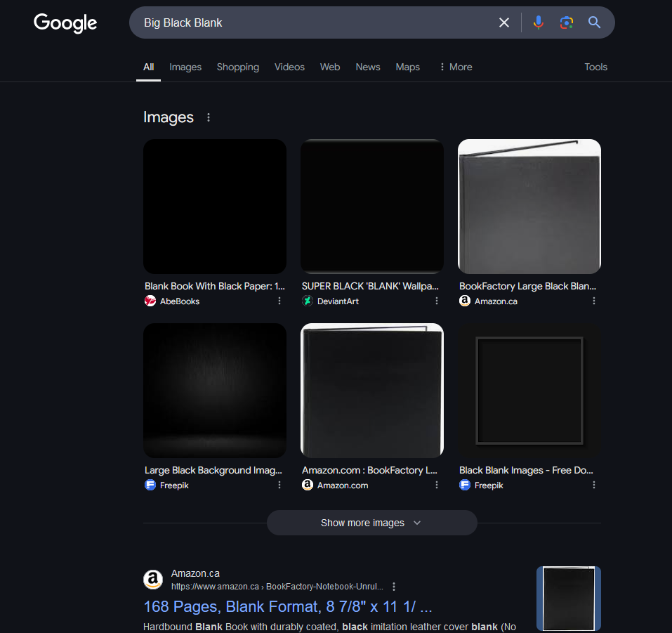
Task: Click the amazon.ca BookFactory-Notebook URL text
Action: click(277, 587)
